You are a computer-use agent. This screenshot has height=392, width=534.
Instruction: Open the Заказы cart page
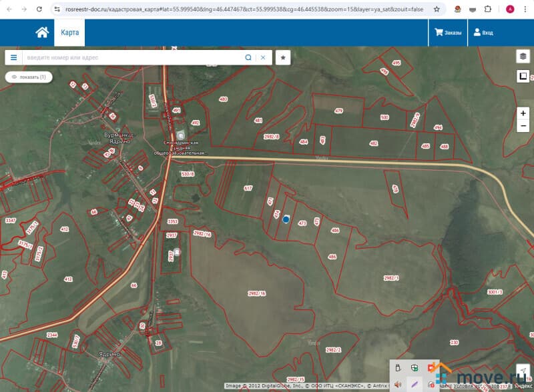point(448,33)
